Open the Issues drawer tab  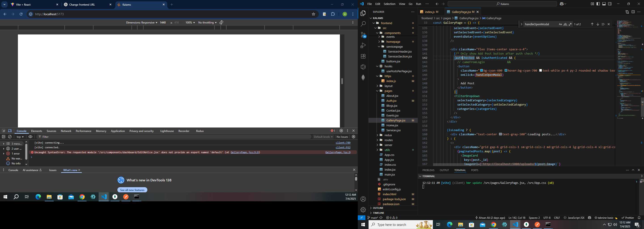(53, 170)
